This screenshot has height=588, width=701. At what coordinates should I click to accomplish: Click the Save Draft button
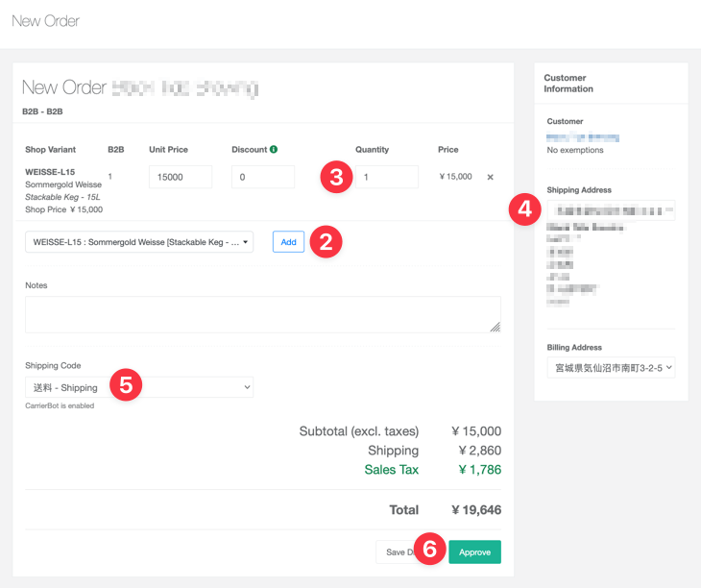click(396, 551)
